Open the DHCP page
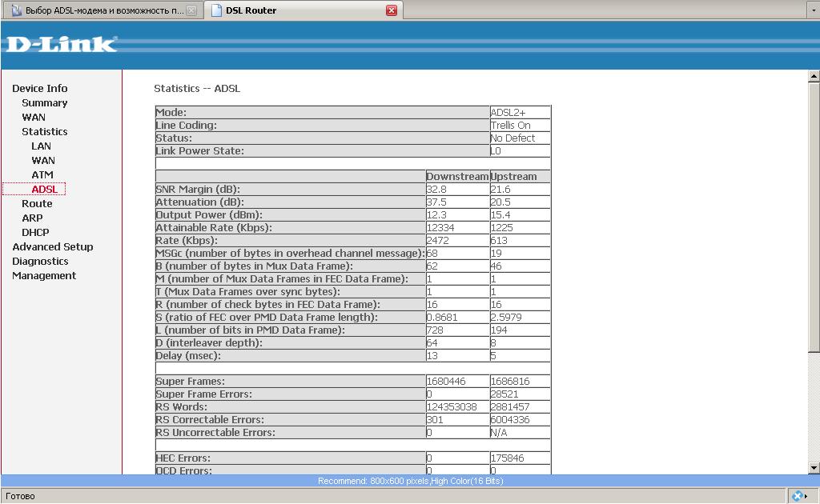820x504 pixels. coord(35,232)
